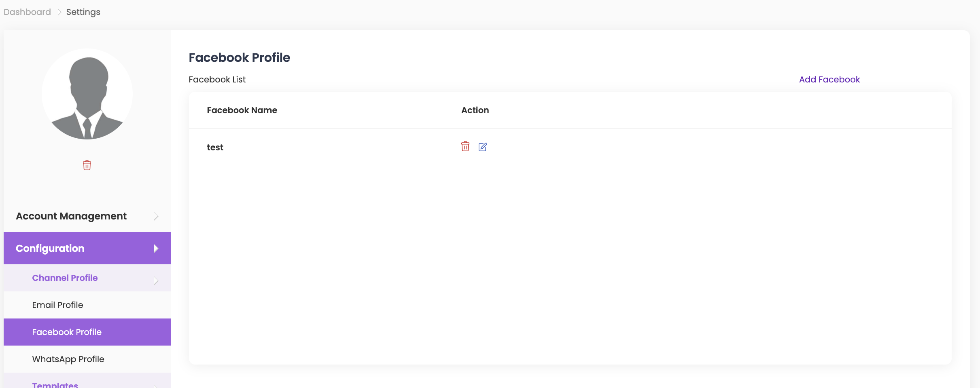Click the chevron beside Channel Profile
Screen dimensions: 980x388
coord(156,280)
